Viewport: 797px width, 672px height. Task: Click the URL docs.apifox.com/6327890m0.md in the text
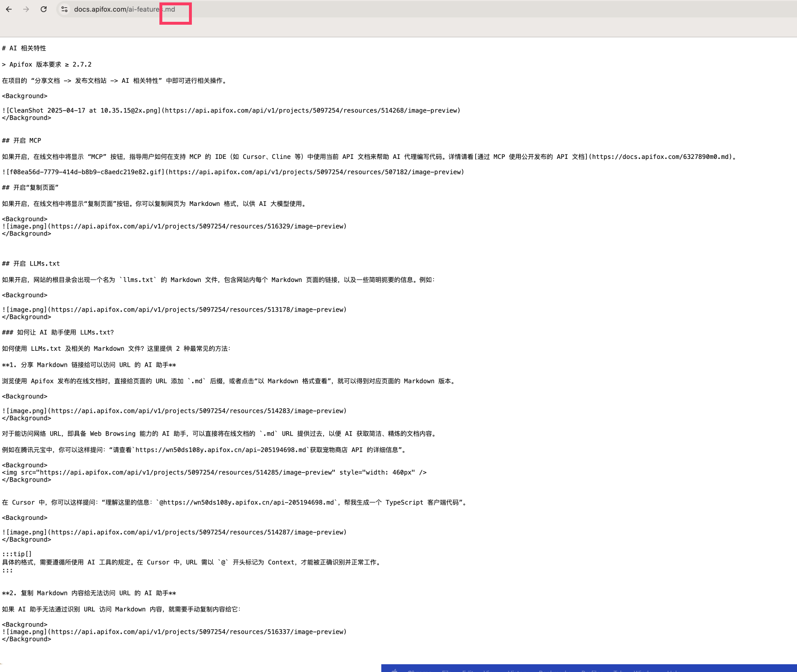coord(661,157)
